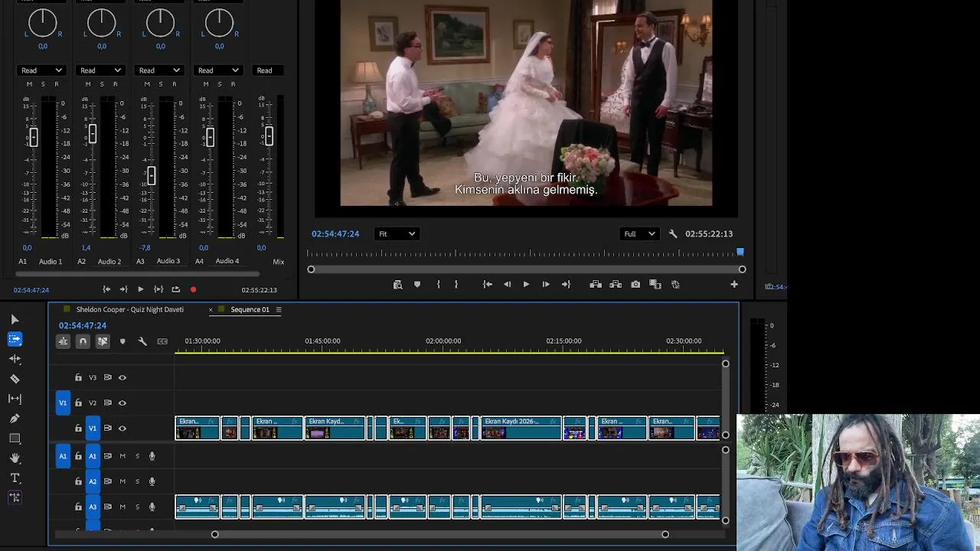Select the Slip tool
Screen dimensions: 980x551
pos(15,399)
